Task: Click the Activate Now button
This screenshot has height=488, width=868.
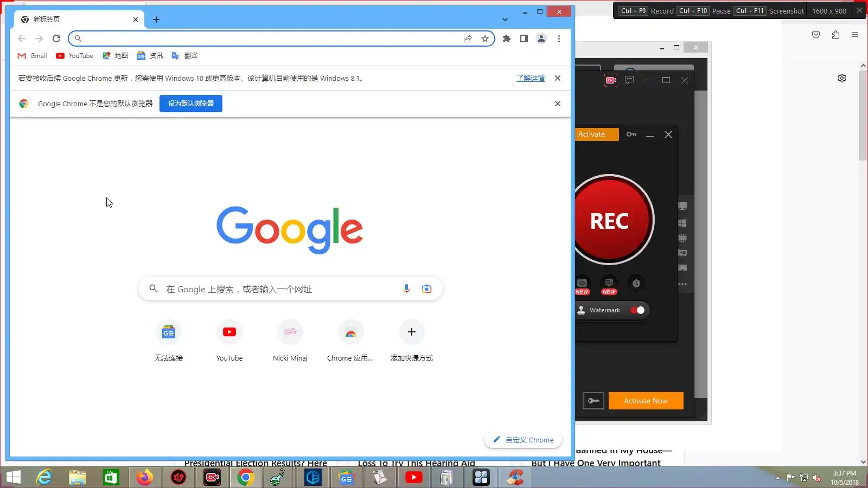Action: click(646, 401)
